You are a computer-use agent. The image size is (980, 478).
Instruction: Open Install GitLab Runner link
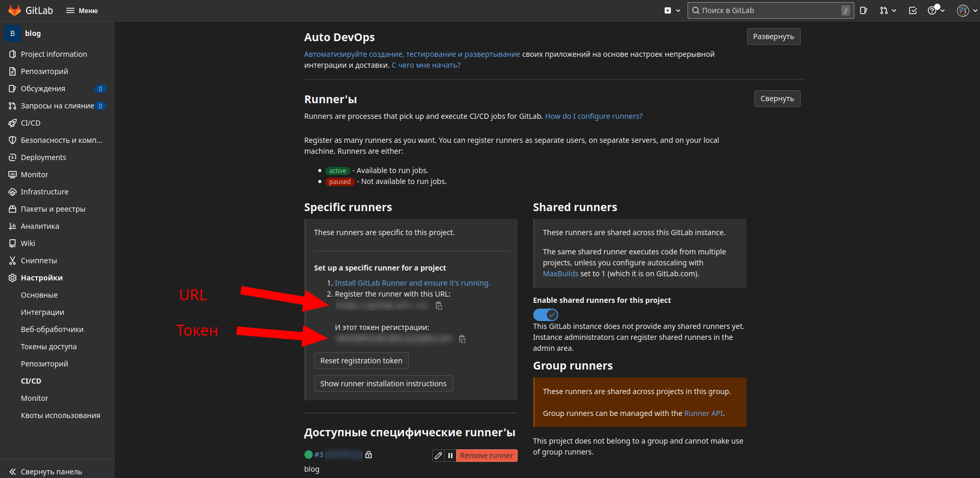pyautogui.click(x=412, y=283)
